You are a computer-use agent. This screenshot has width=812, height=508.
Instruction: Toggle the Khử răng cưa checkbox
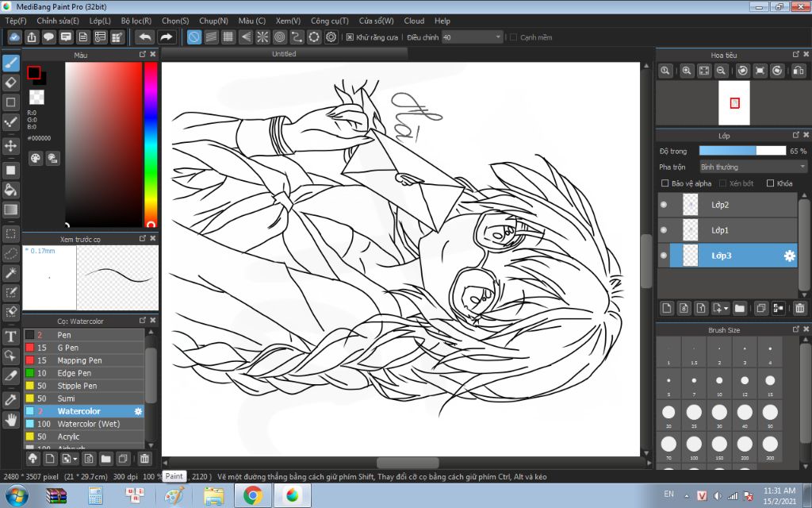(x=350, y=37)
